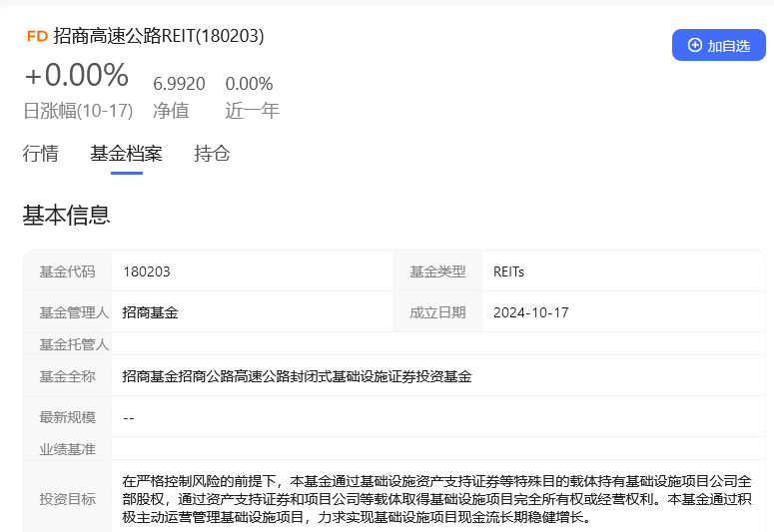Open the 持仓 tab
Image resolution: width=774 pixels, height=532 pixels.
pyautogui.click(x=212, y=154)
